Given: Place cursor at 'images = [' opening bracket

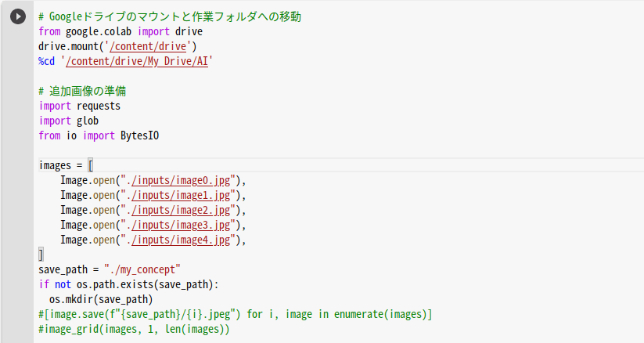Looking at the screenshot, I should tap(91, 165).
